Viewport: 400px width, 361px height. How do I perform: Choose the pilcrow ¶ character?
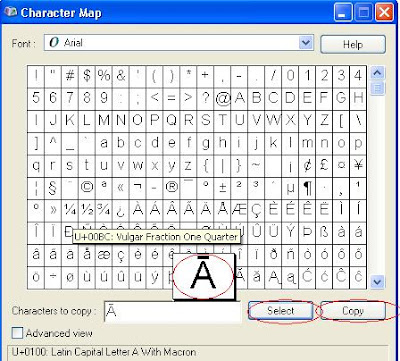pos(307,188)
